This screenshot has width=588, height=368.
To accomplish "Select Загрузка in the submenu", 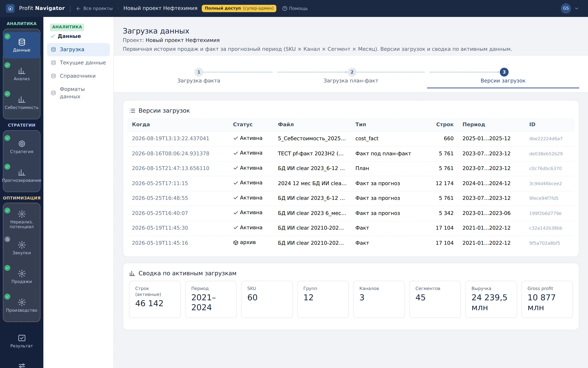I will pyautogui.click(x=78, y=49).
